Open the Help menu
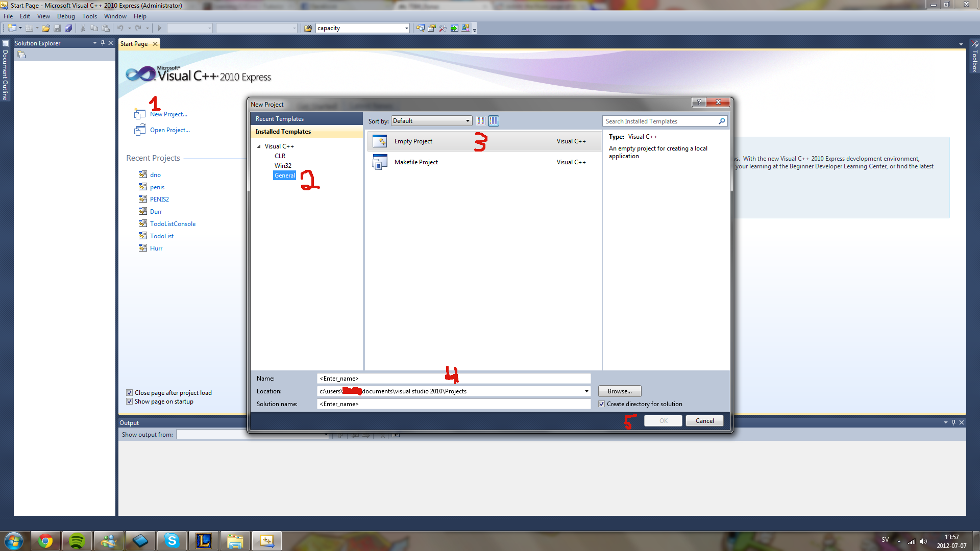 (140, 16)
